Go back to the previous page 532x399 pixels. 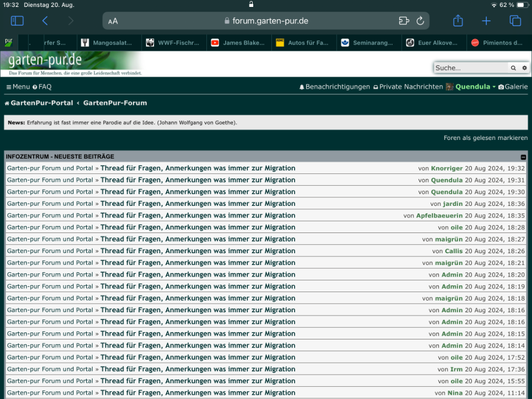(x=45, y=21)
